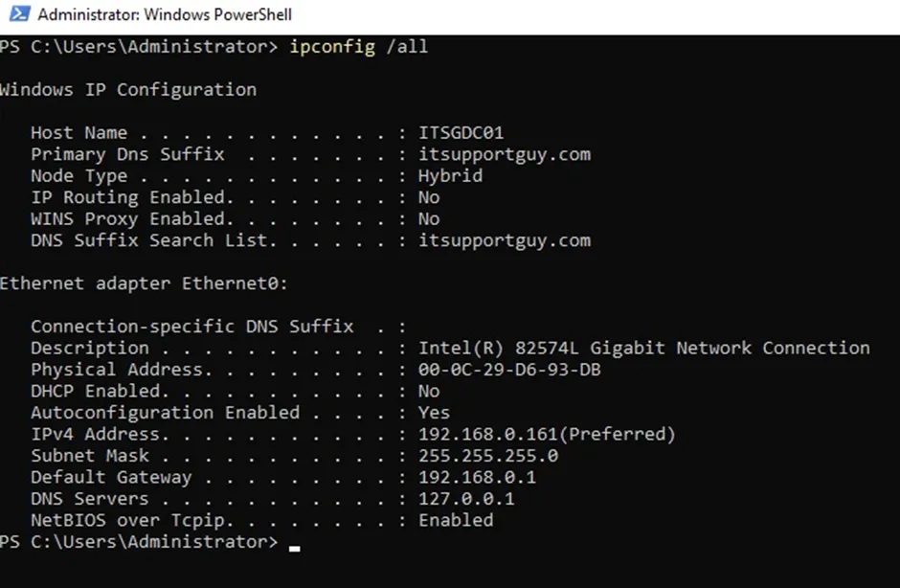Click the subnet mask 255.255.255.0

488,456
